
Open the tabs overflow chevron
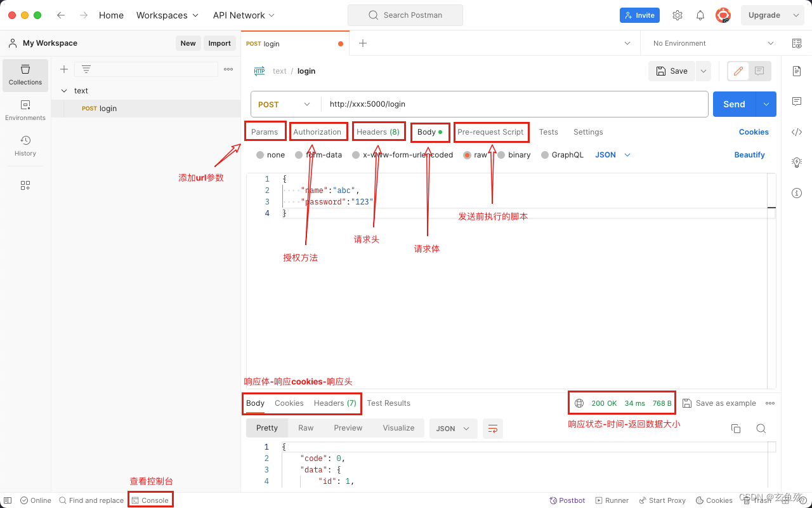pyautogui.click(x=627, y=43)
